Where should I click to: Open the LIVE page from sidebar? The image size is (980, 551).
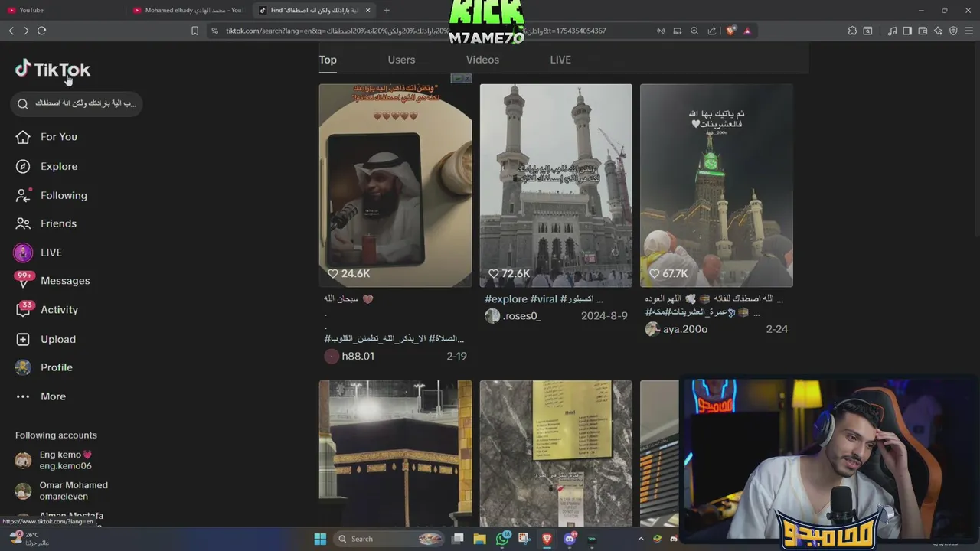[x=51, y=253]
